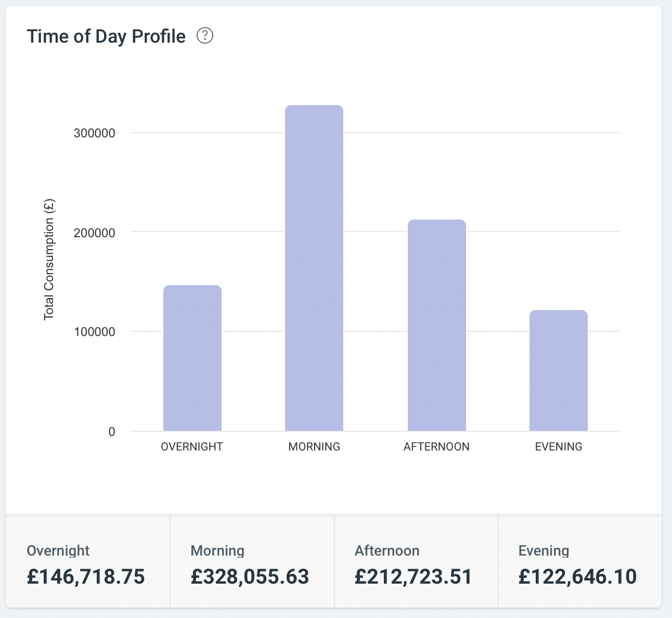672x618 pixels.
Task: Click the Evening summary card
Action: [579, 562]
